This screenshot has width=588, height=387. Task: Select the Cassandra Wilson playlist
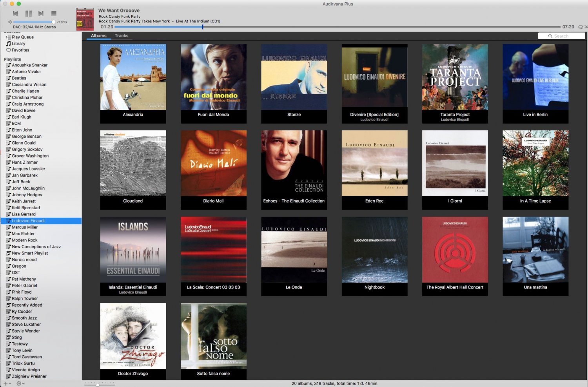coord(41,84)
